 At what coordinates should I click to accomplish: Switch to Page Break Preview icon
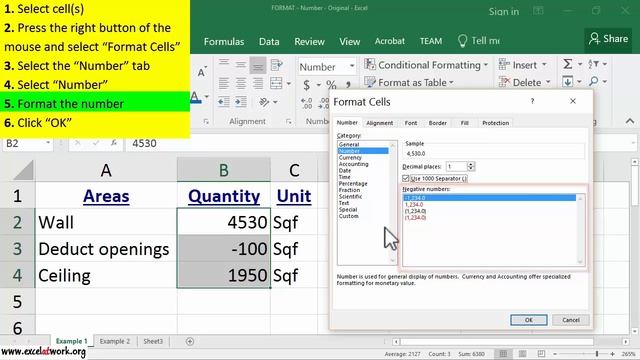coord(541,354)
